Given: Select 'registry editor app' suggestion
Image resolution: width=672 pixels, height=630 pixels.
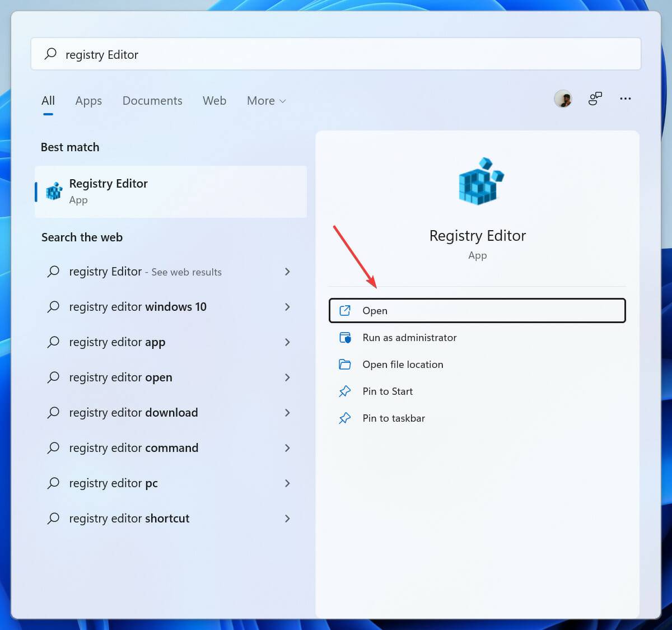Looking at the screenshot, I should [171, 342].
